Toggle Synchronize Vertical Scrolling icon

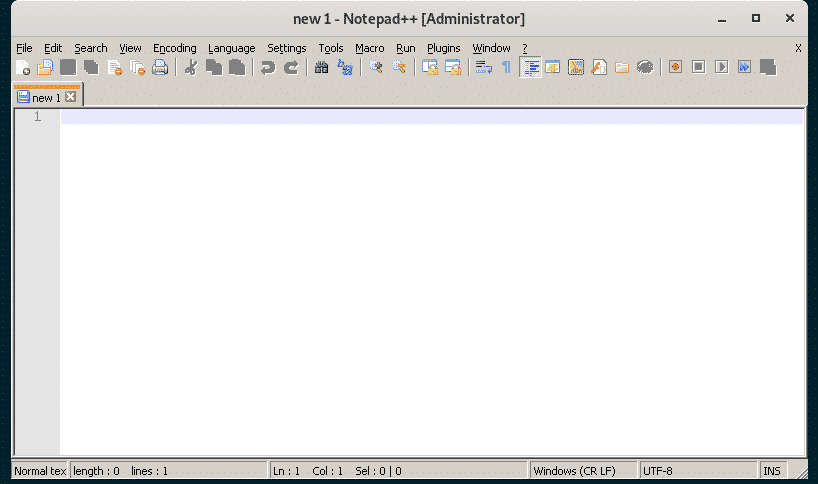429,67
